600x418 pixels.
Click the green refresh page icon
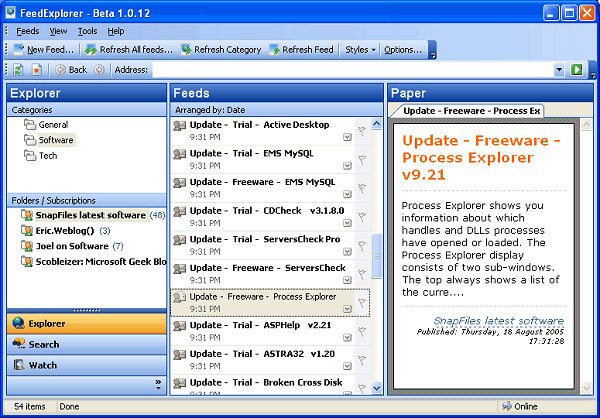tap(18, 70)
